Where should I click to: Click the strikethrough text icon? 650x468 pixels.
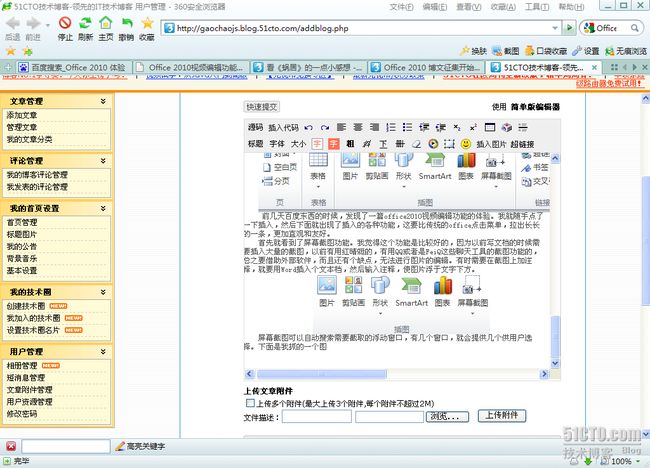click(x=400, y=144)
